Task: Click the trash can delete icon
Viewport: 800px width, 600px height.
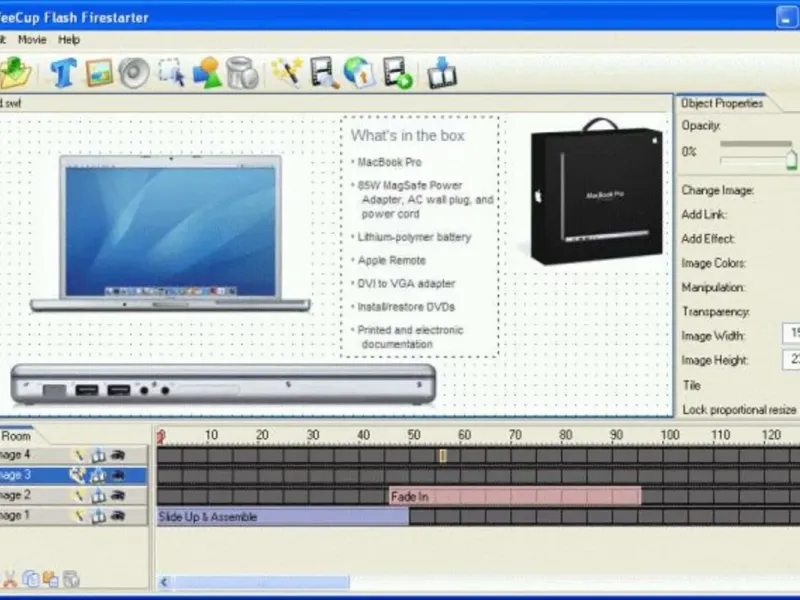Action: pos(242,73)
